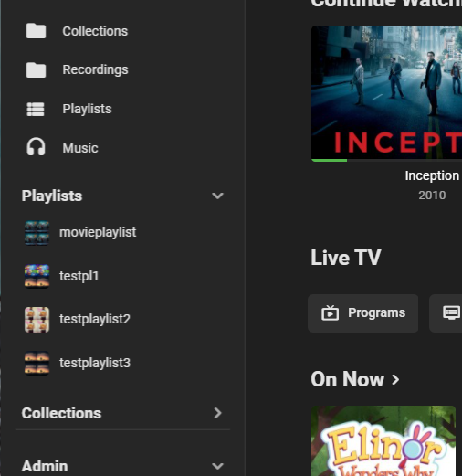Click the testpl1 playlist thumbnail
Viewport: 462px width, 476px height.
tap(37, 276)
